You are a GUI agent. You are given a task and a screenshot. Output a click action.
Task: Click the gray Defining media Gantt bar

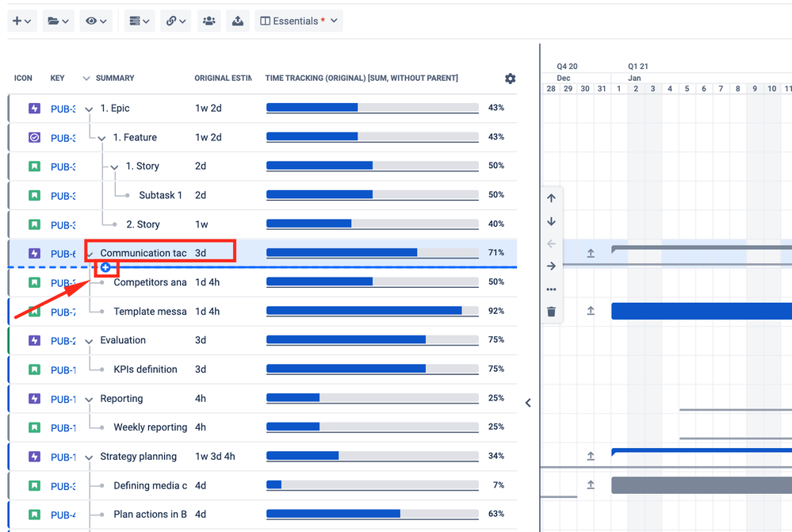pos(702,485)
